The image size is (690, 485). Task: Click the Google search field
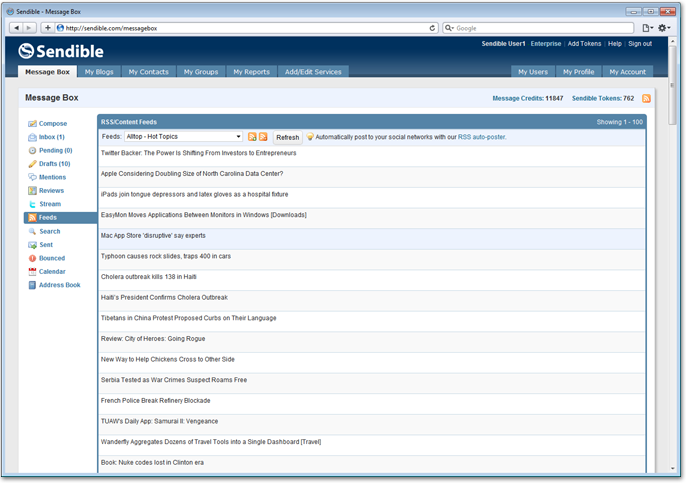pos(538,28)
